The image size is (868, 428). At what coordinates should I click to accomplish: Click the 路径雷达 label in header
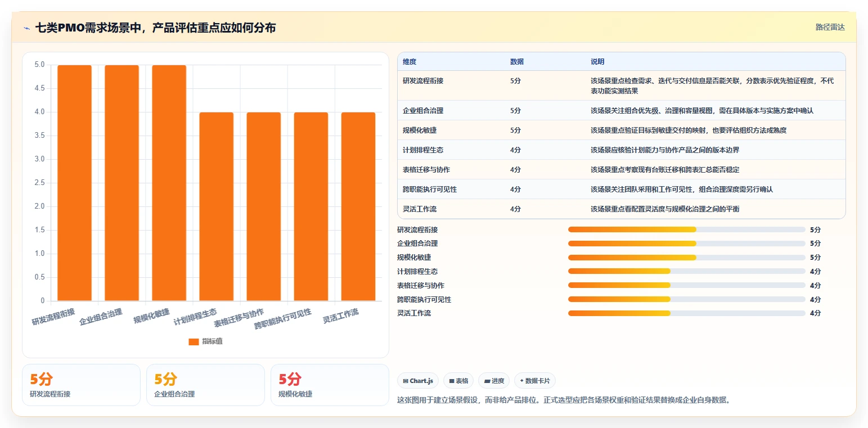830,27
